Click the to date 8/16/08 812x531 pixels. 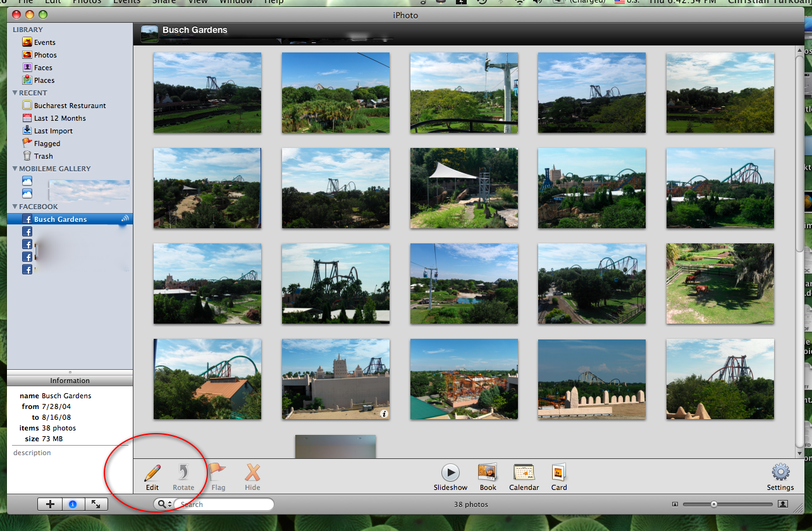point(56,417)
